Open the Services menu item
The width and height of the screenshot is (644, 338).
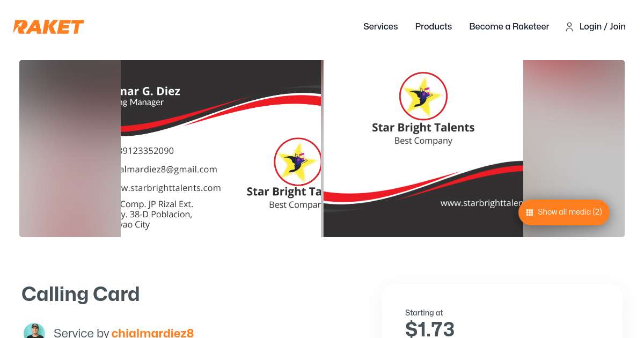pyautogui.click(x=380, y=27)
